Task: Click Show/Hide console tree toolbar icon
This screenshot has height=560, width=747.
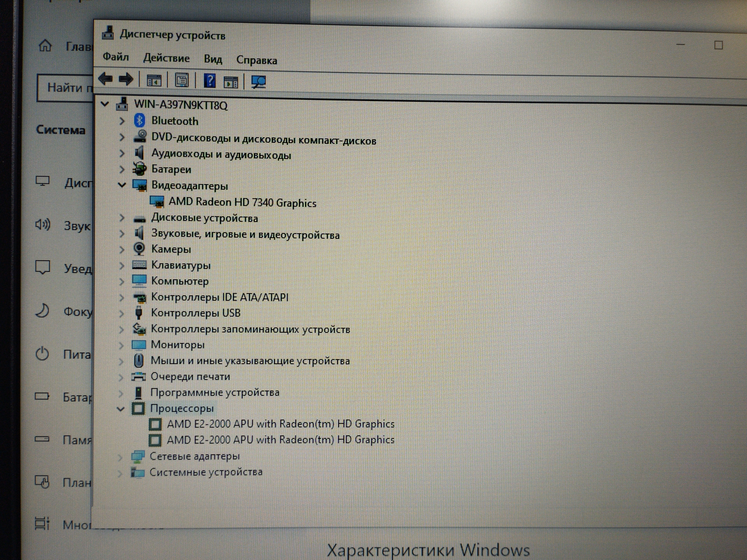Action: click(x=154, y=80)
